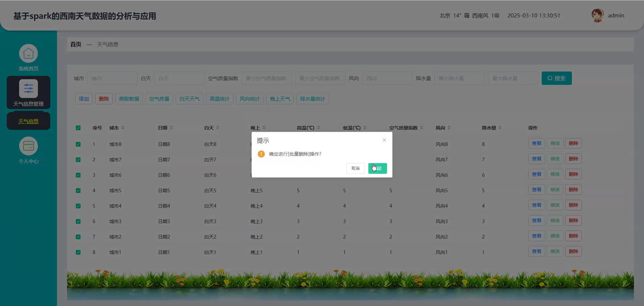This screenshot has height=306, width=644.
Task: Open the 风向统计 button
Action: click(250, 99)
